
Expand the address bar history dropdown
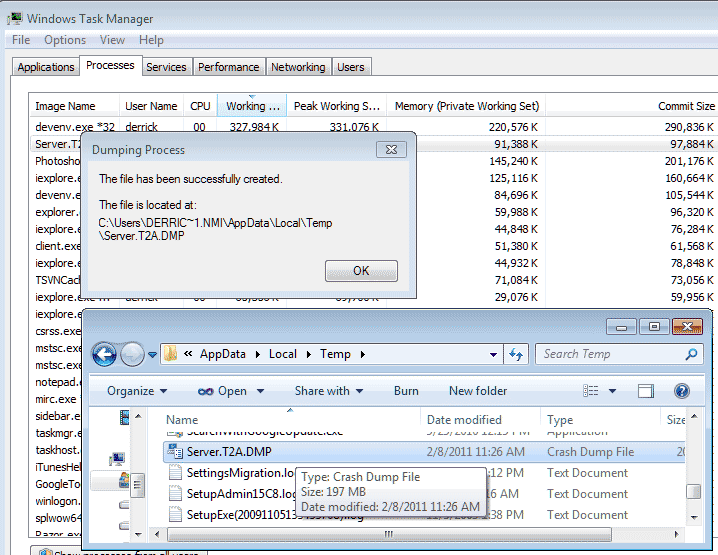493,354
